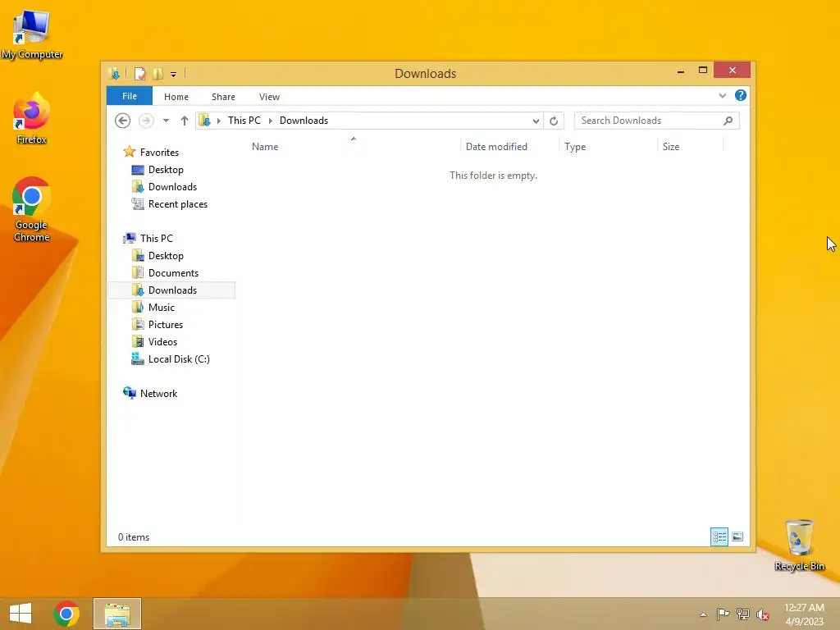This screenshot has height=630, width=840.
Task: Switch to Large icons view layout
Action: pyautogui.click(x=737, y=536)
